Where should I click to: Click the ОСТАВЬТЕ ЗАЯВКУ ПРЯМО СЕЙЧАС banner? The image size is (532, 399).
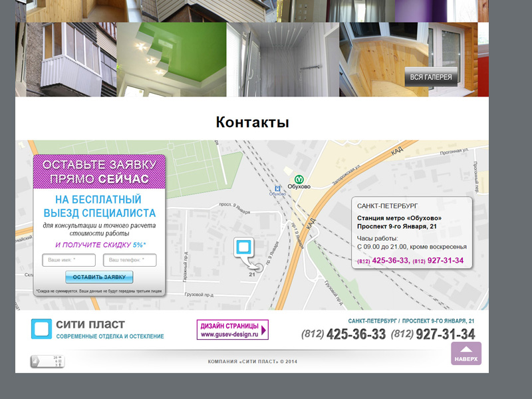(99, 172)
